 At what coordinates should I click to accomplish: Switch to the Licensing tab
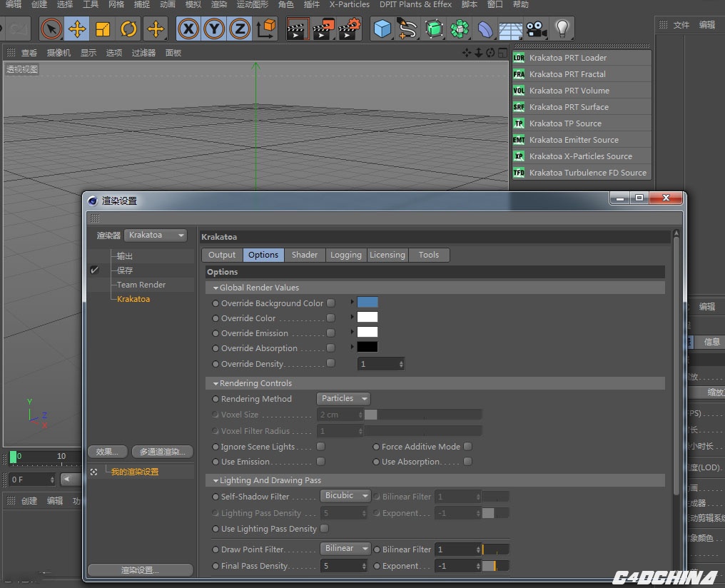pos(387,255)
